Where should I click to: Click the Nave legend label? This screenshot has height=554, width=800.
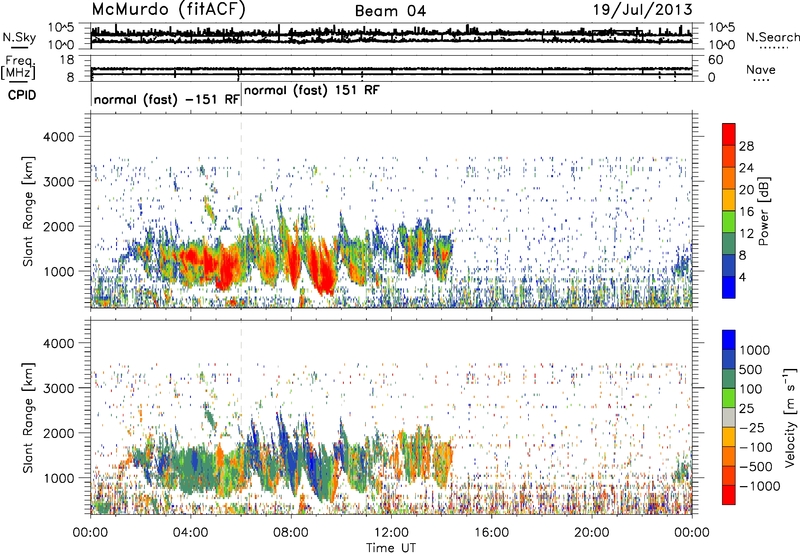coord(761,69)
